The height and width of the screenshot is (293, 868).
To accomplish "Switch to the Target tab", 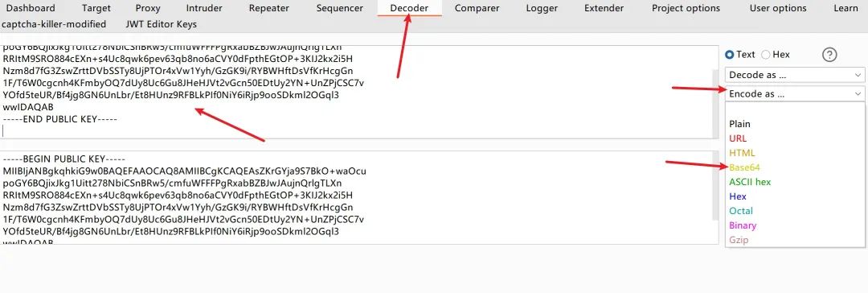I will tap(96, 8).
